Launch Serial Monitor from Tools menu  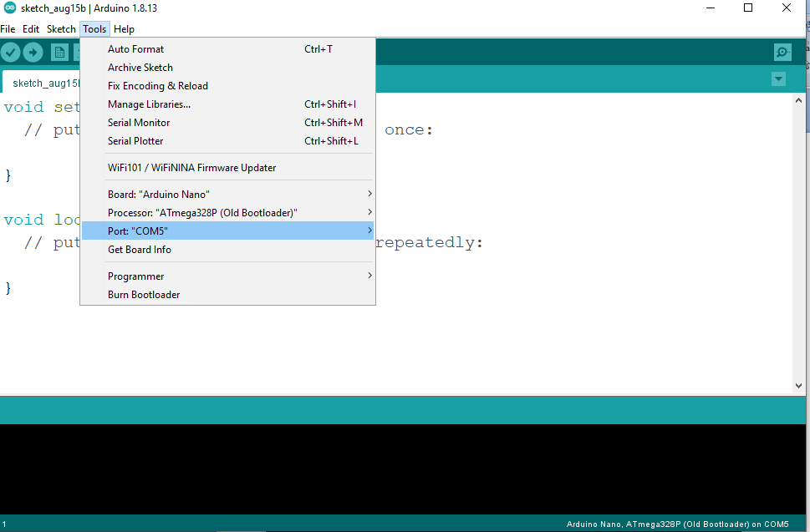tap(227, 122)
